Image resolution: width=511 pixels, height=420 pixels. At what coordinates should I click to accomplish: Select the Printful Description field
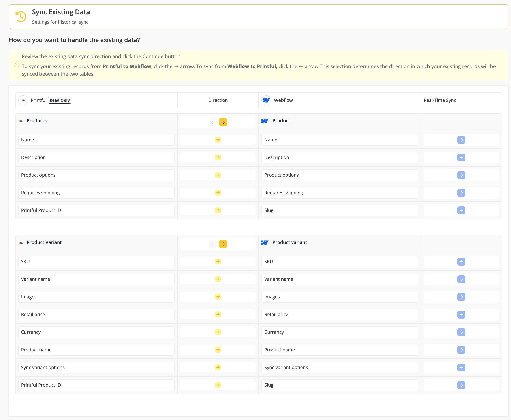click(96, 157)
